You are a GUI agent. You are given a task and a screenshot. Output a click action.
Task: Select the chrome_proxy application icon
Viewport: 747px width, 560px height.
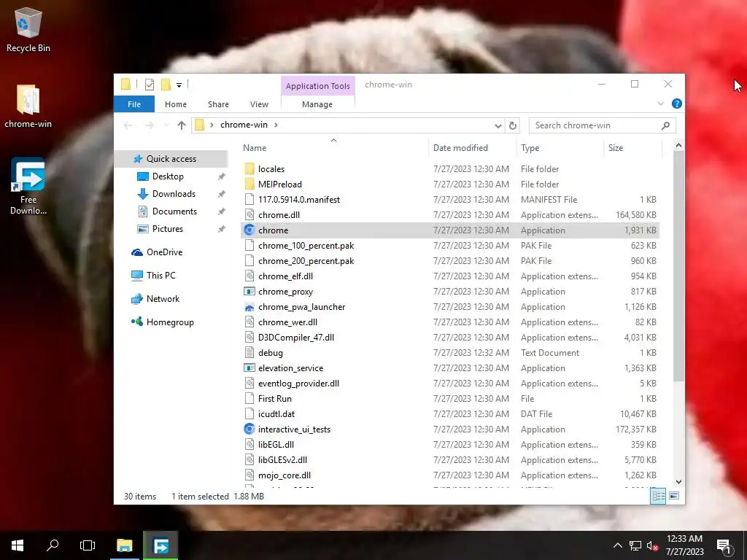pos(249,292)
